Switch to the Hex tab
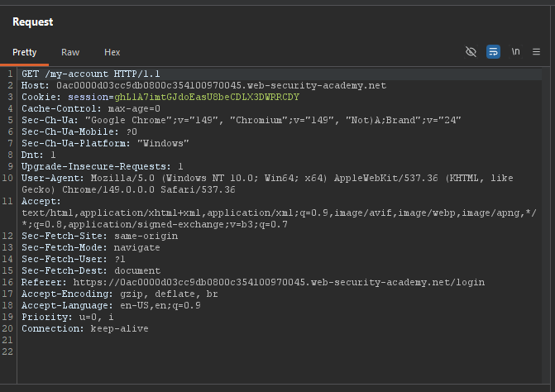Screen dimensions: 555x392 pyautogui.click(x=112, y=52)
